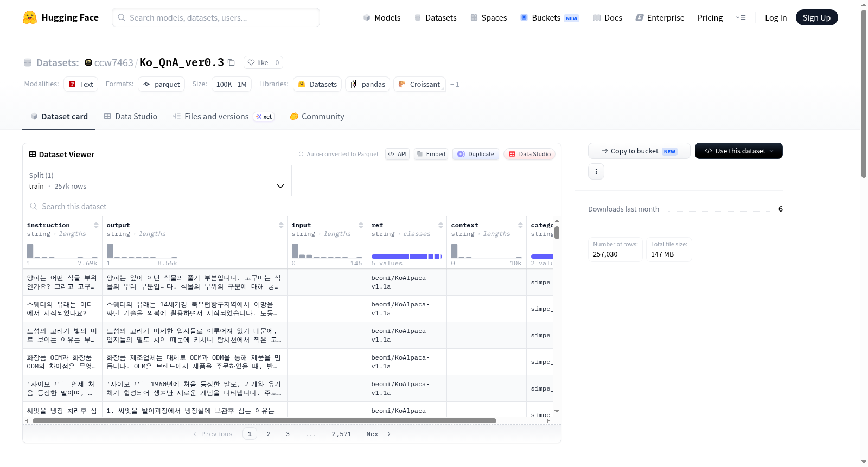The image size is (868, 467).
Task: Select the row starting '화장품 OEM과 화장품'
Action: click(288, 362)
